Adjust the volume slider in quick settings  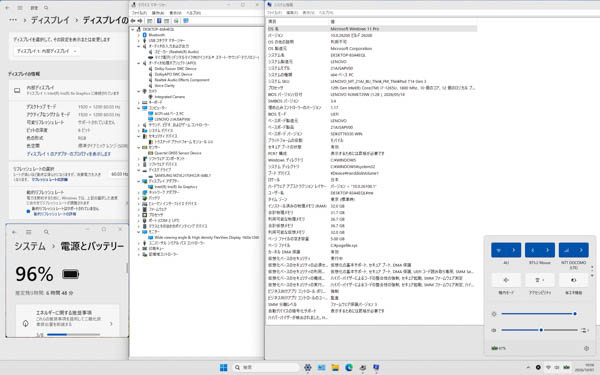(x=539, y=330)
